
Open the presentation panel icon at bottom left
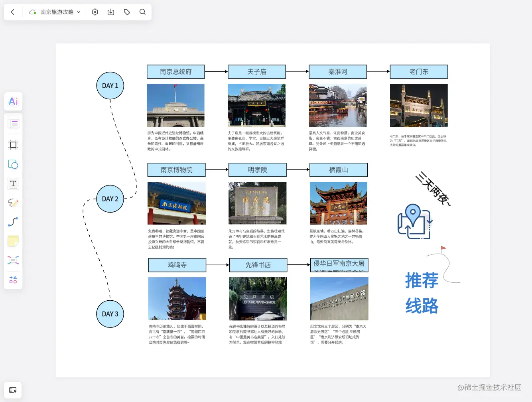point(13,390)
